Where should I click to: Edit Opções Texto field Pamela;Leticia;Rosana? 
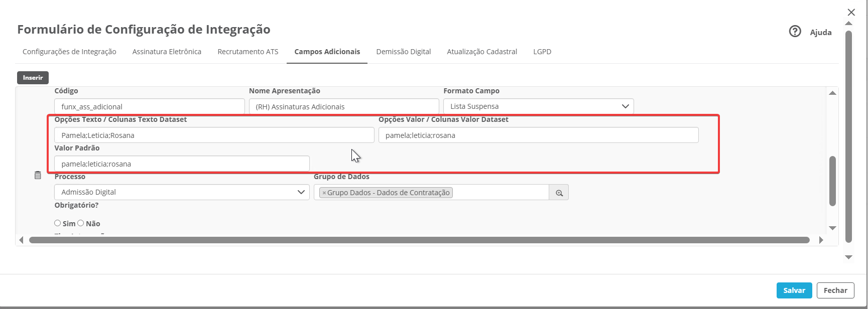[x=214, y=135]
